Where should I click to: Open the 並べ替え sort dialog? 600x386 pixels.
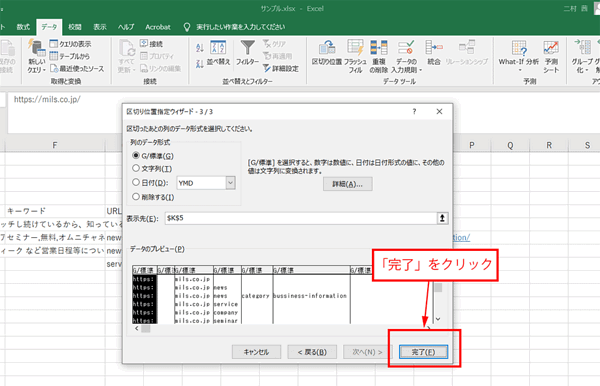[218, 53]
